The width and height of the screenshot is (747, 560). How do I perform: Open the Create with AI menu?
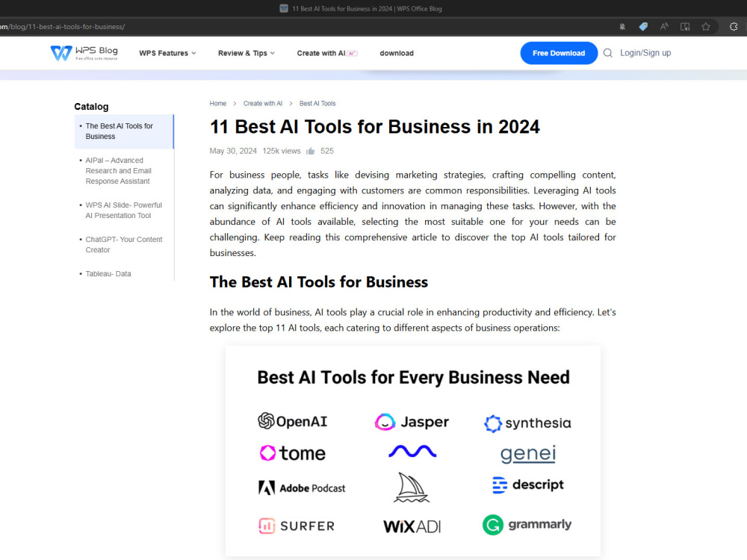tap(327, 53)
